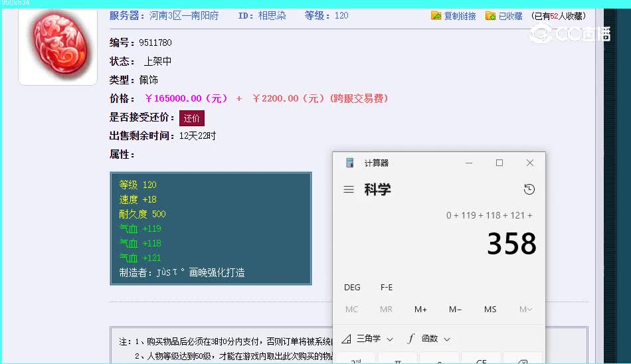631x364 pixels.
Task: Click the MS memory store button
Action: pyautogui.click(x=490, y=310)
